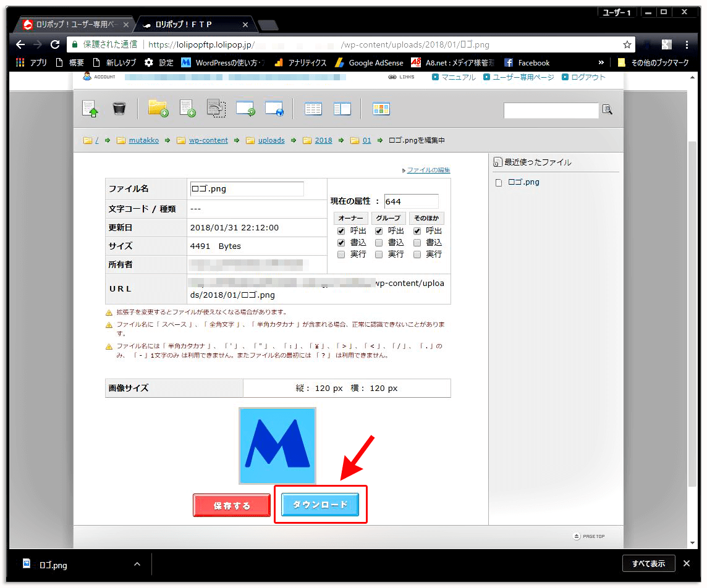Create a new file with the document-plus icon
The width and height of the screenshot is (707, 588).
click(187, 109)
